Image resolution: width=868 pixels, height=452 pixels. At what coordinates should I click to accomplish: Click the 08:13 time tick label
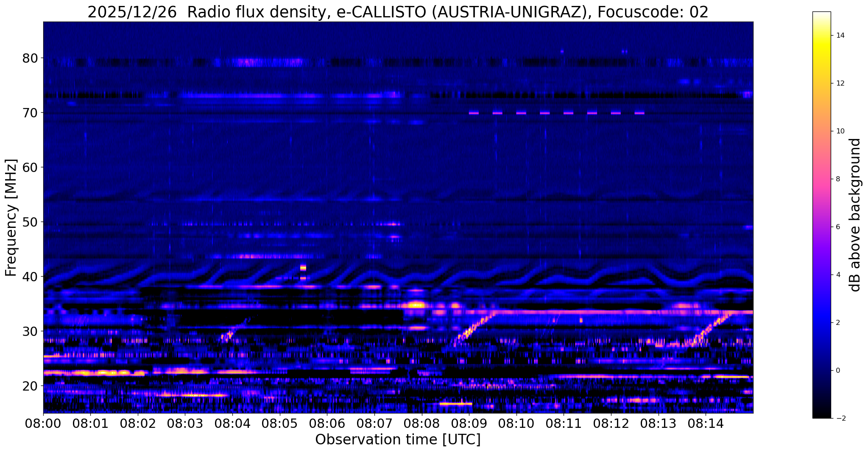pyautogui.click(x=658, y=423)
